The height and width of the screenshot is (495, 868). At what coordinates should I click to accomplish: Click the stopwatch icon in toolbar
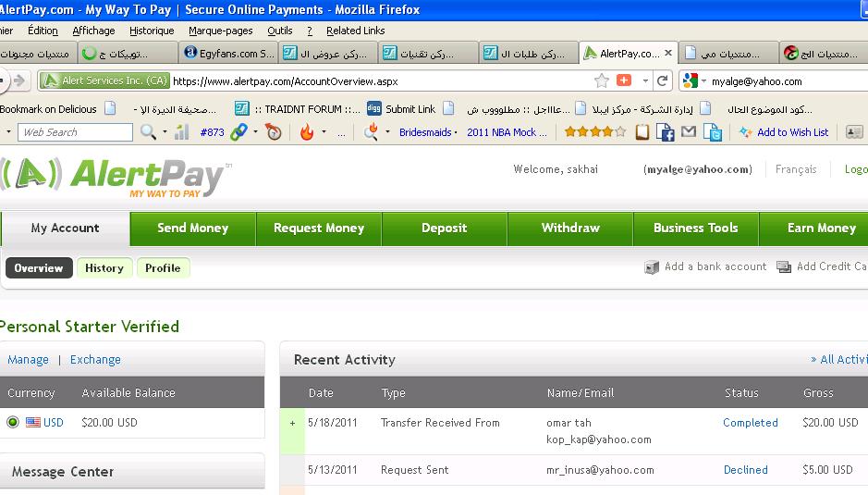click(x=274, y=132)
